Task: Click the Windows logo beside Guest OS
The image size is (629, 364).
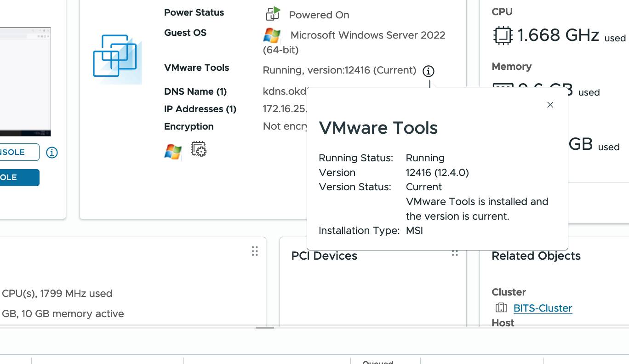Action: (272, 35)
